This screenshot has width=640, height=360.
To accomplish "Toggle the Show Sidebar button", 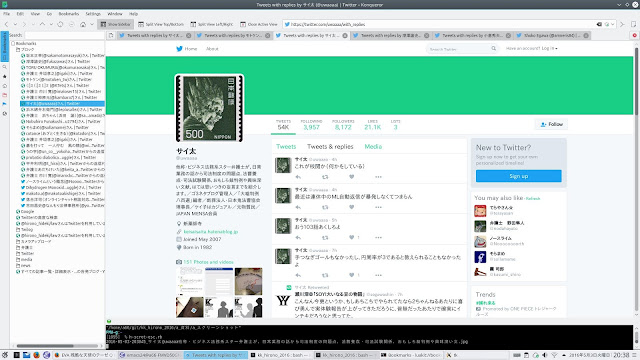I will pos(116,24).
